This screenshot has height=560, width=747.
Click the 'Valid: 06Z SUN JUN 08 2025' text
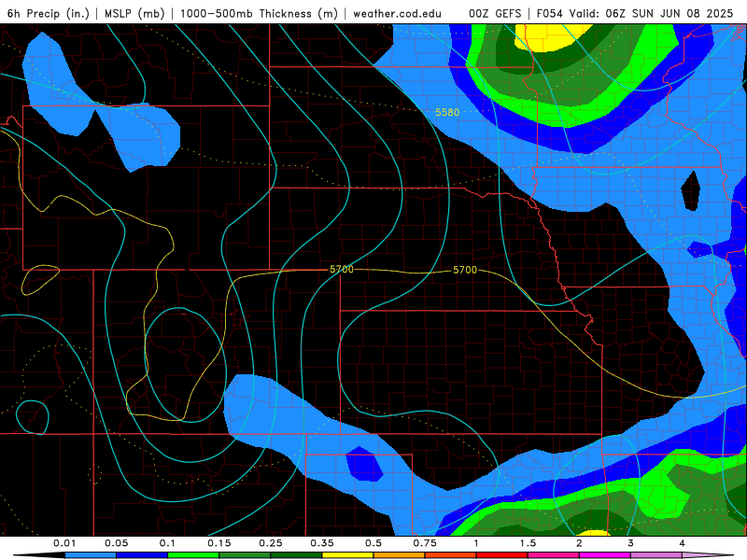click(651, 13)
